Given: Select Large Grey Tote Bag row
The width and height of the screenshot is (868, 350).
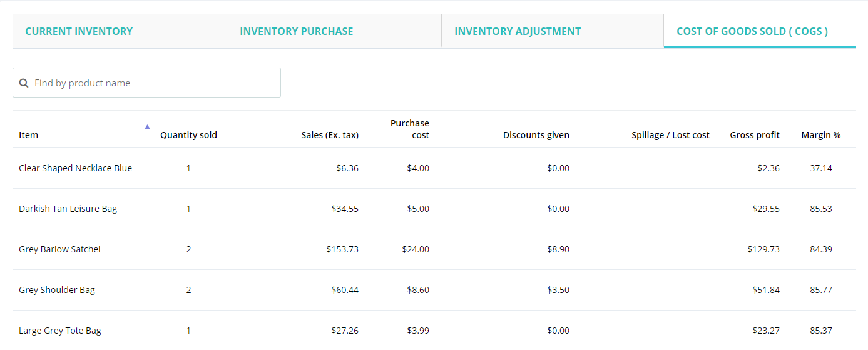Looking at the screenshot, I should [60, 331].
